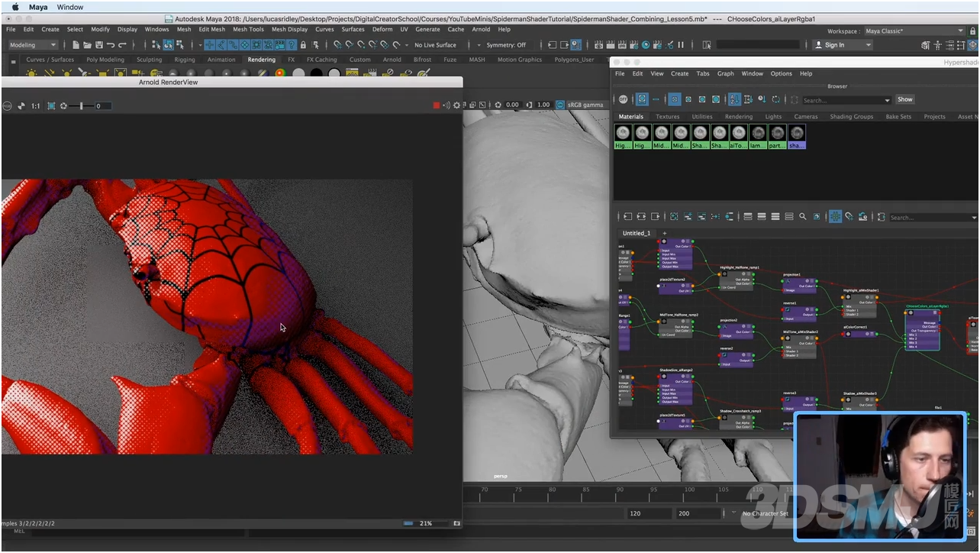The width and height of the screenshot is (980, 553).
Task: Toggle Hypershade view as icons button
Action: coord(642,99)
